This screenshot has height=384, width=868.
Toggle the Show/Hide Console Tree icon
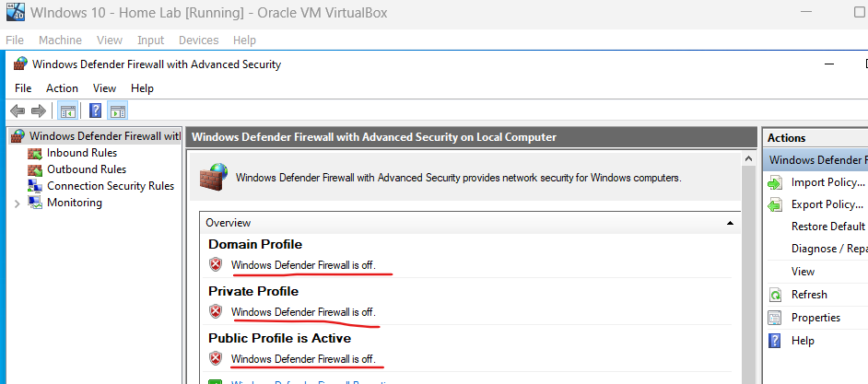coord(68,111)
